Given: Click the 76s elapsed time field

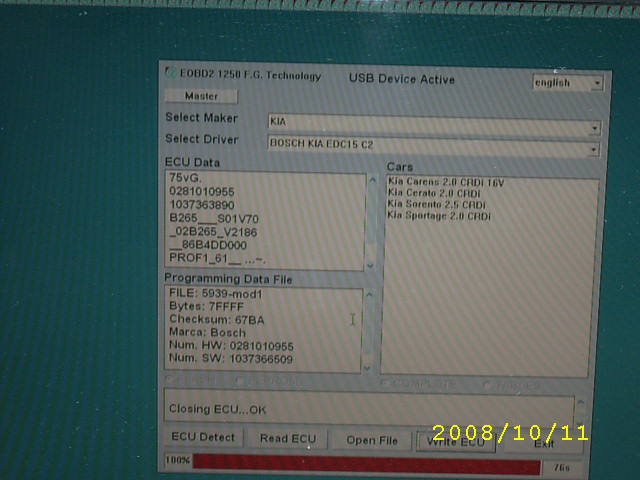Looking at the screenshot, I should [562, 468].
